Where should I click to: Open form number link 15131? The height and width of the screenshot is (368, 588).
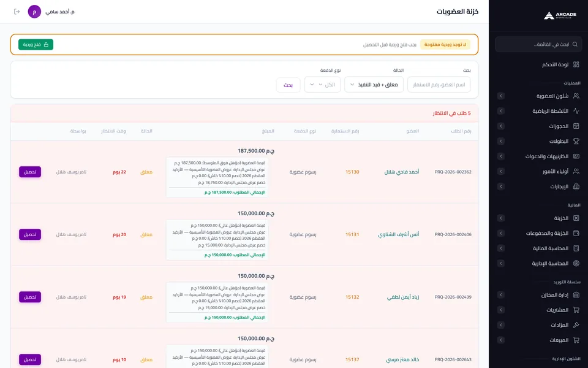pos(352,234)
